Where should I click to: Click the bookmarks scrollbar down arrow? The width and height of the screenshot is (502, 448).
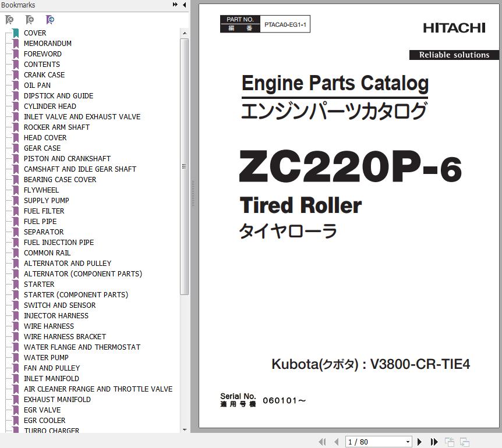pos(185,429)
